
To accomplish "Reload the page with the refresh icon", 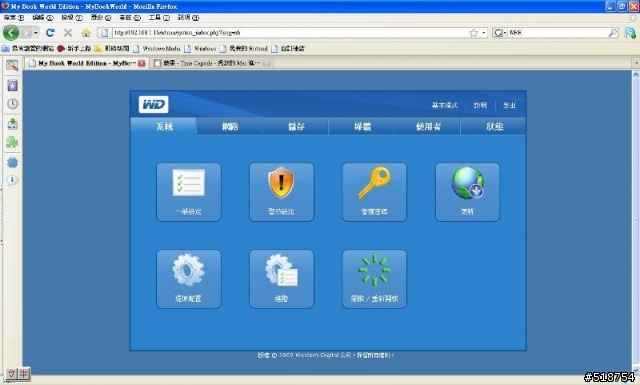I will [x=50, y=33].
